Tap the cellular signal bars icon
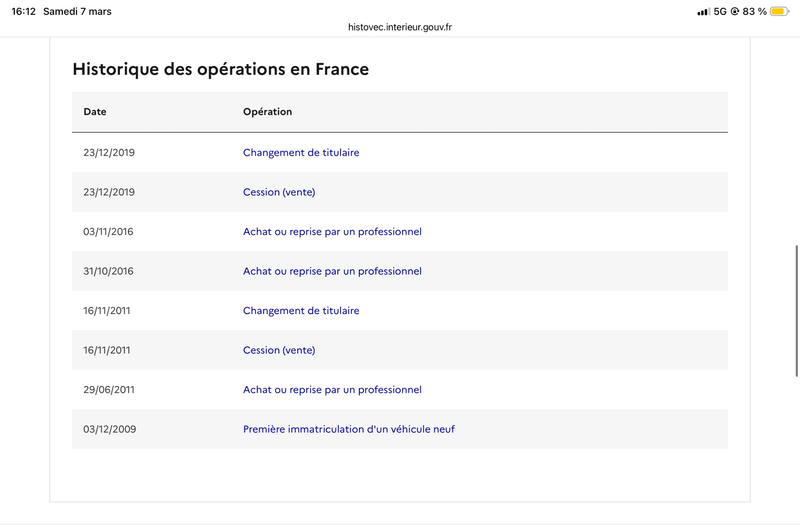Screen dimensions: 800x525 pos(702,11)
